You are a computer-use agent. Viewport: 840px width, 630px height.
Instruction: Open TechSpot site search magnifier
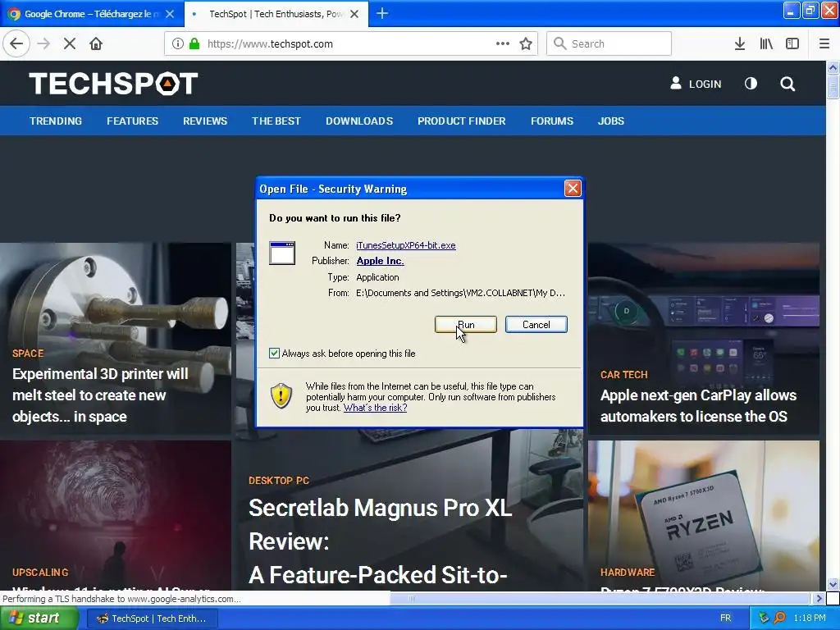[x=787, y=84]
